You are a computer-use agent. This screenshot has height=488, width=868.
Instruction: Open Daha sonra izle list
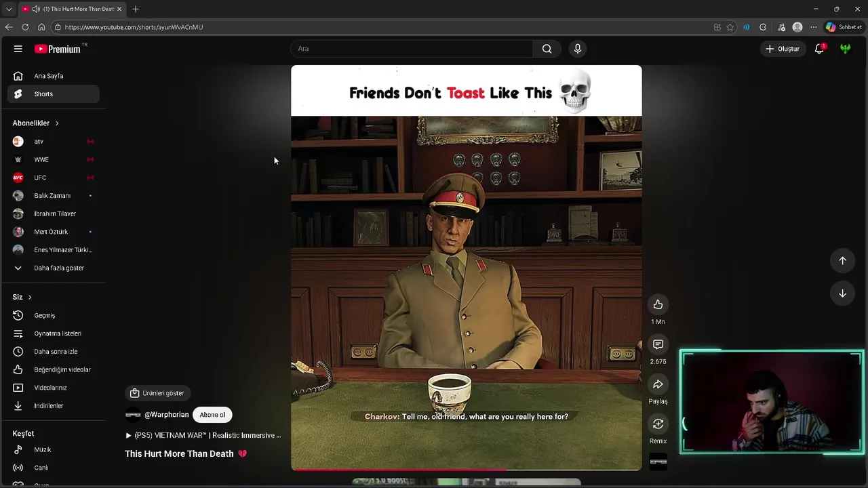[x=53, y=352]
